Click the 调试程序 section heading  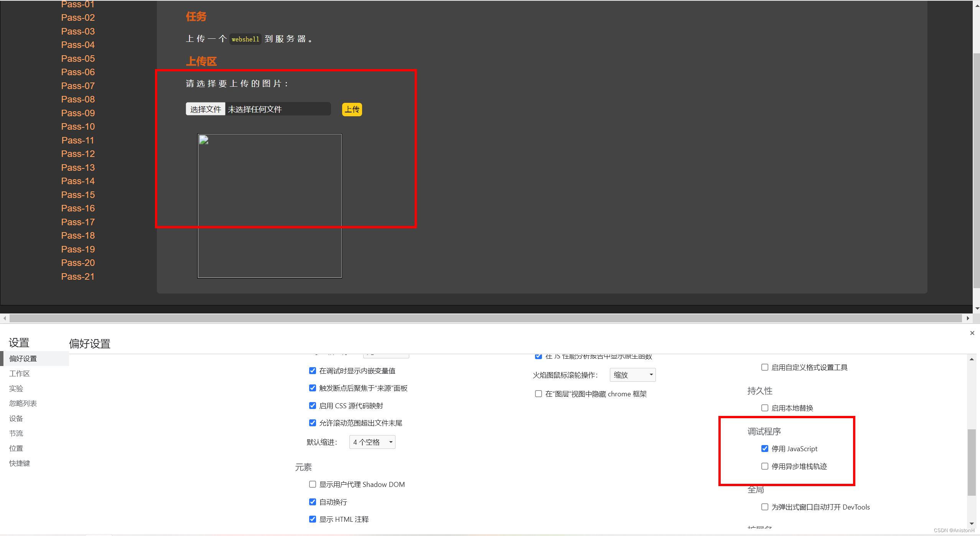[764, 432]
